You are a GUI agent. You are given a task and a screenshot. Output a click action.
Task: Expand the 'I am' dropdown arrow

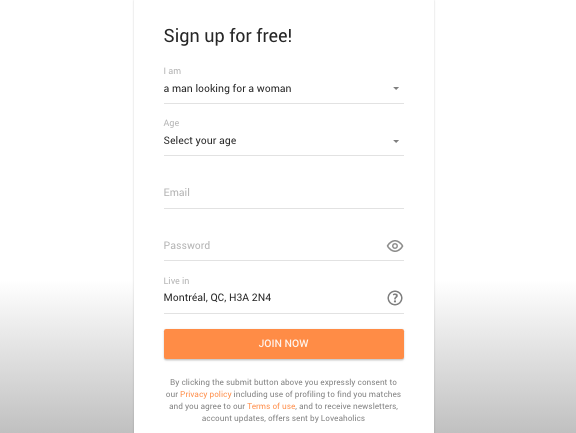click(x=396, y=89)
